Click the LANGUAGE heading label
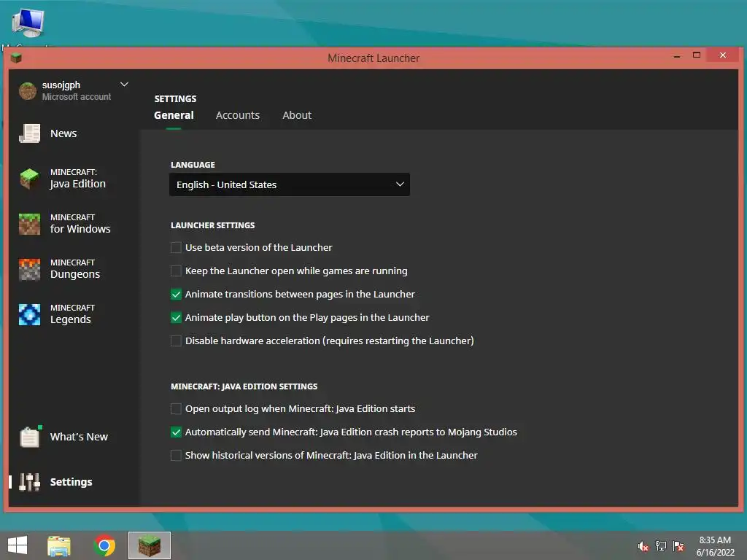747x560 pixels. click(x=193, y=165)
